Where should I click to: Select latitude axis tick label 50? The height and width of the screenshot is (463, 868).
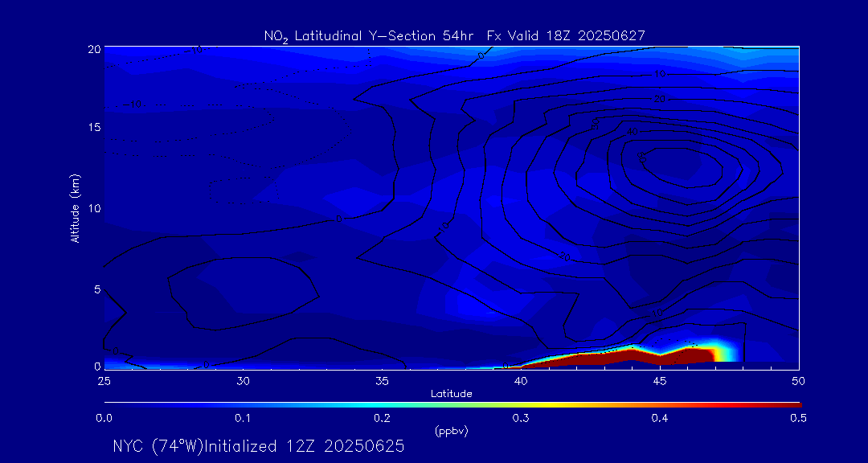[x=799, y=380]
